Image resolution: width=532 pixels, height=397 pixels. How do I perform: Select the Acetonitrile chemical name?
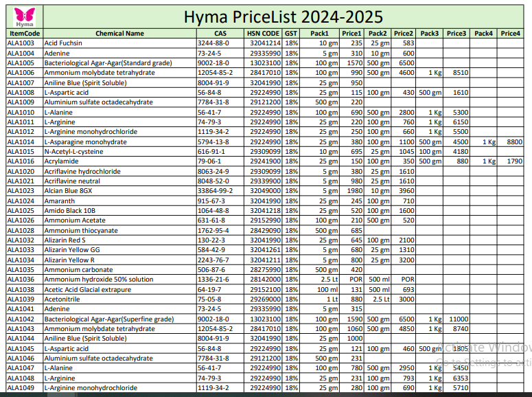(x=63, y=299)
